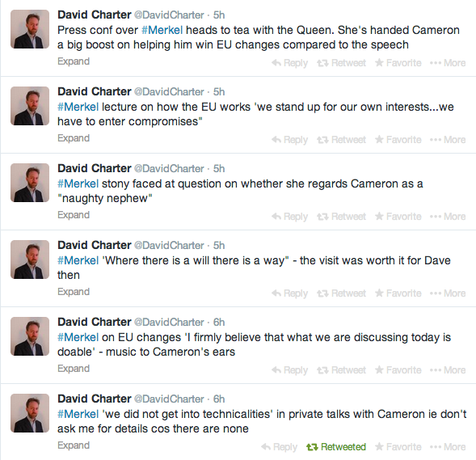
Task: Expand the tea with the Queen tweet
Action: 74,61
